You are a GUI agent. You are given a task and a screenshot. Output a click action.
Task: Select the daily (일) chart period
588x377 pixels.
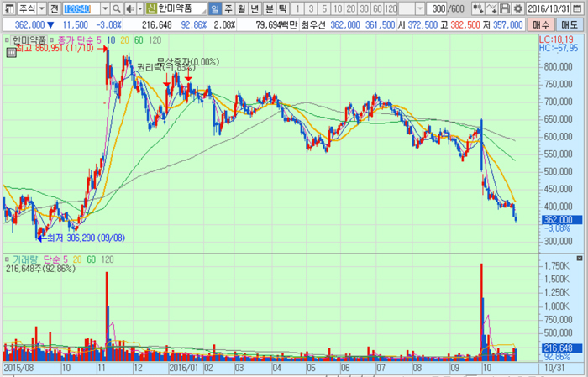coord(215,8)
